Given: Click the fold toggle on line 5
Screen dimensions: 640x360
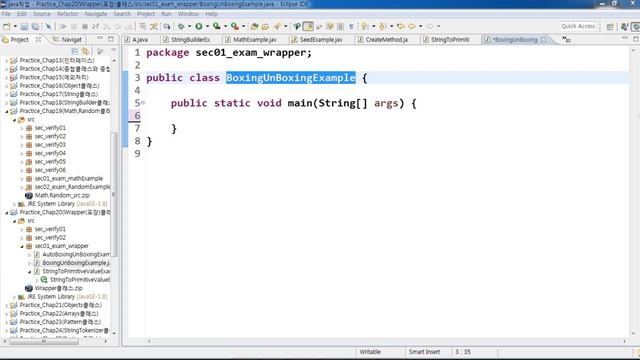Looking at the screenshot, I should coord(143,102).
